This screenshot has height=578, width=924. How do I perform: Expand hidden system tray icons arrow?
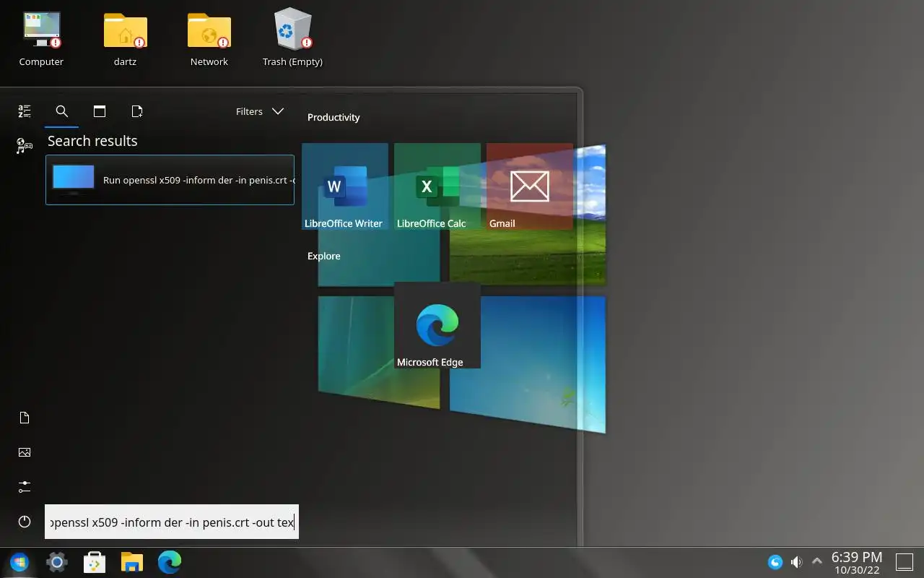pyautogui.click(x=817, y=561)
